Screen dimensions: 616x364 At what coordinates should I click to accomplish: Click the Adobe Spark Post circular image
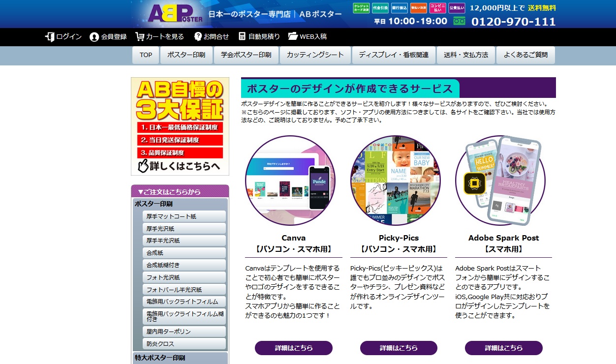coord(500,180)
